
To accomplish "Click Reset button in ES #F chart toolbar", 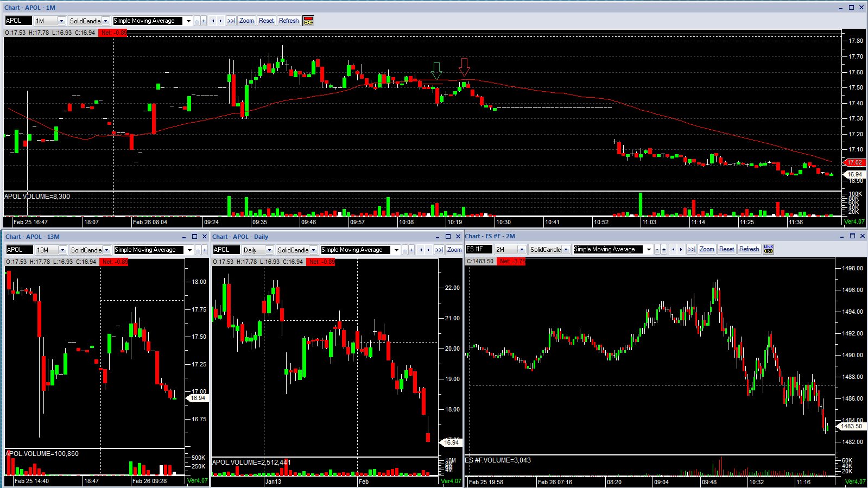I will (726, 249).
